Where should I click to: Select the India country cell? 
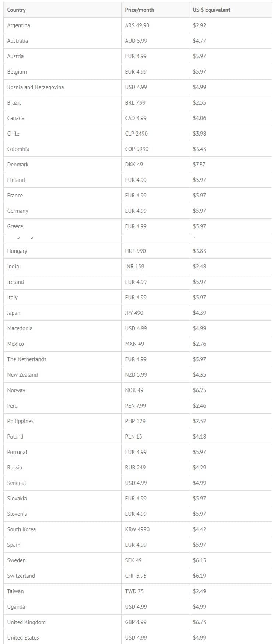[x=62, y=267]
